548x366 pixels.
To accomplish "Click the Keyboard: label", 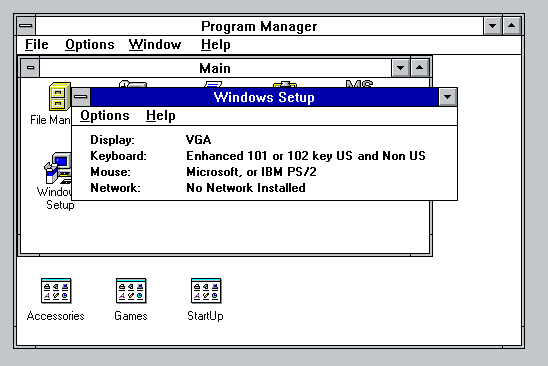I will [x=118, y=156].
